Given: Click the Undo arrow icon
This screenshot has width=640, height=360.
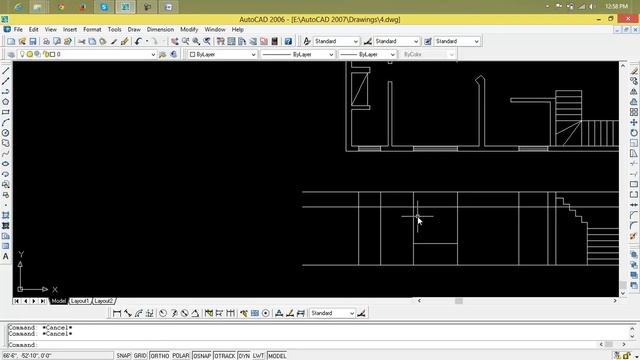Looking at the screenshot, I should point(138,41).
